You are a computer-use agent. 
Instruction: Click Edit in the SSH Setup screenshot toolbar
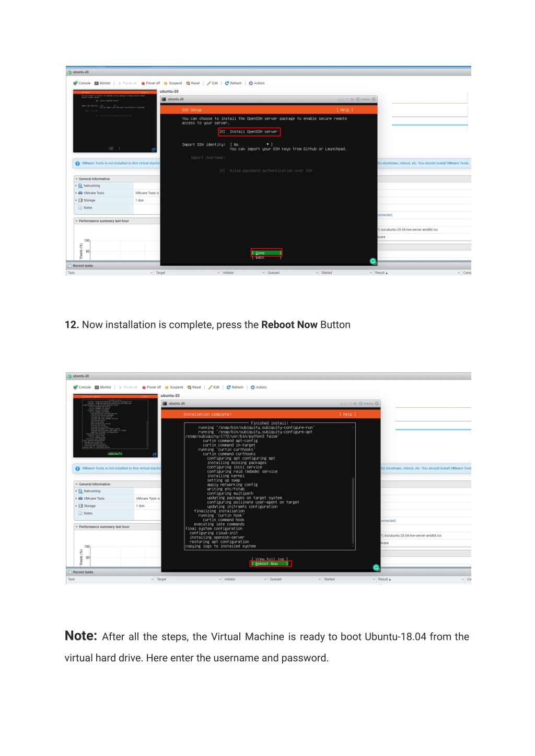tap(212, 83)
